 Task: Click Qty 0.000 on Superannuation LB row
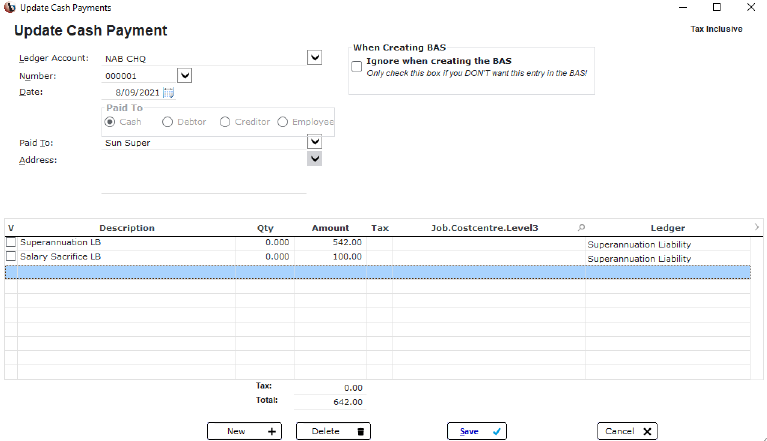(x=265, y=243)
